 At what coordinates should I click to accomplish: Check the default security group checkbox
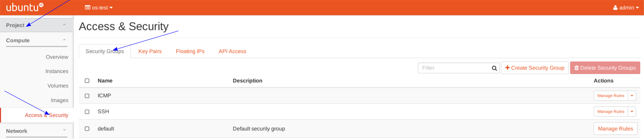click(x=87, y=129)
